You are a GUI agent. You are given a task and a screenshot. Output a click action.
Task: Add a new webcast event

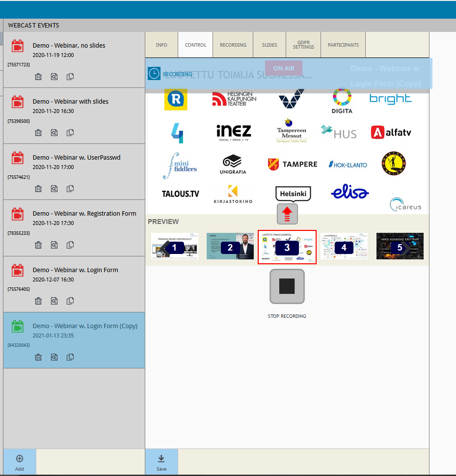coord(20,462)
